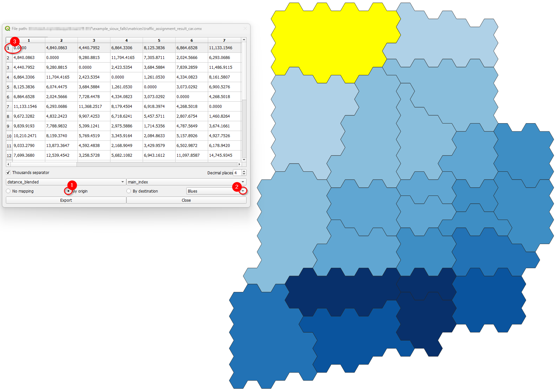Open the Blues color ramp dropdown
557x392 pixels.
point(243,191)
